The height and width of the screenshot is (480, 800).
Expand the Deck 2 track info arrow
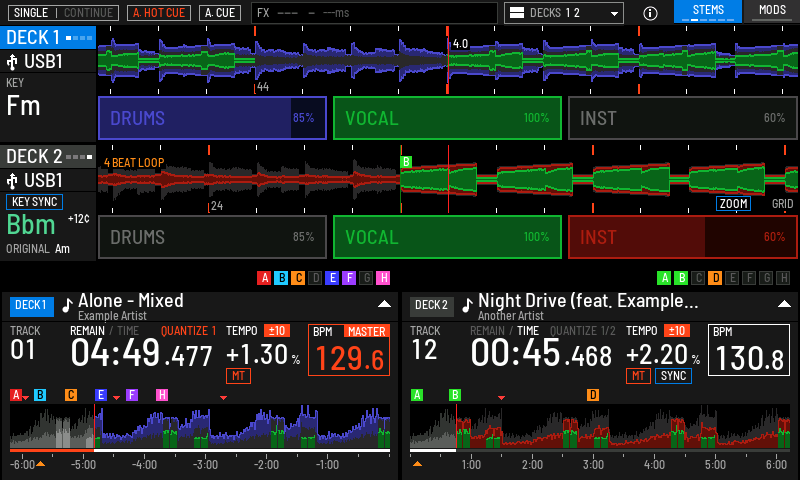click(x=784, y=304)
